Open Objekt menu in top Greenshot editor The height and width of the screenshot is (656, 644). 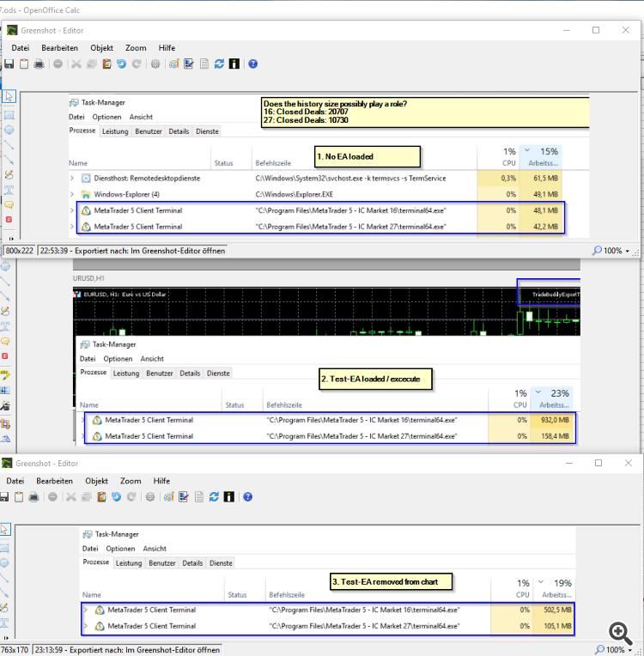tap(101, 48)
